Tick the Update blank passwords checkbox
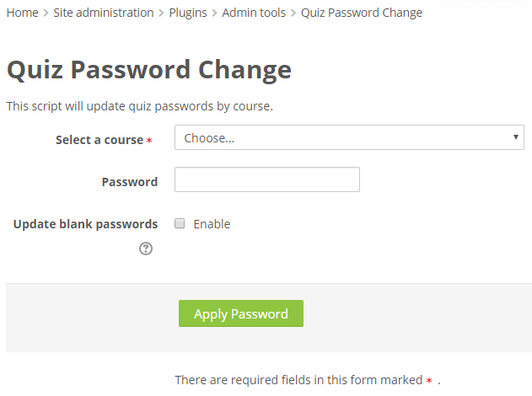Viewport: 532px width, 396px height. (x=180, y=223)
